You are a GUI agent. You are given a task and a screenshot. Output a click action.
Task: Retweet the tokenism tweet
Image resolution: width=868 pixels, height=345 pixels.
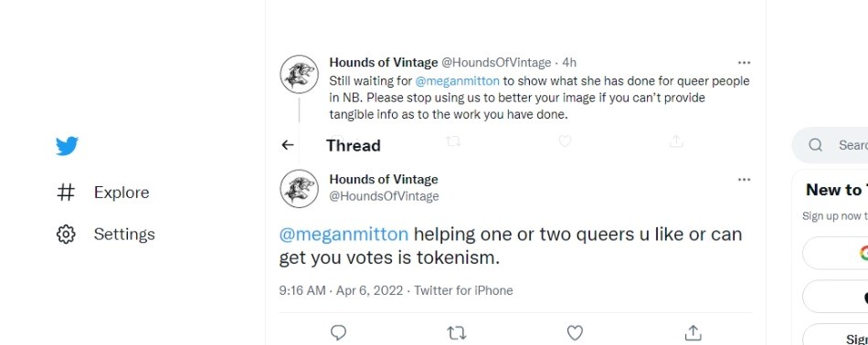(x=456, y=332)
